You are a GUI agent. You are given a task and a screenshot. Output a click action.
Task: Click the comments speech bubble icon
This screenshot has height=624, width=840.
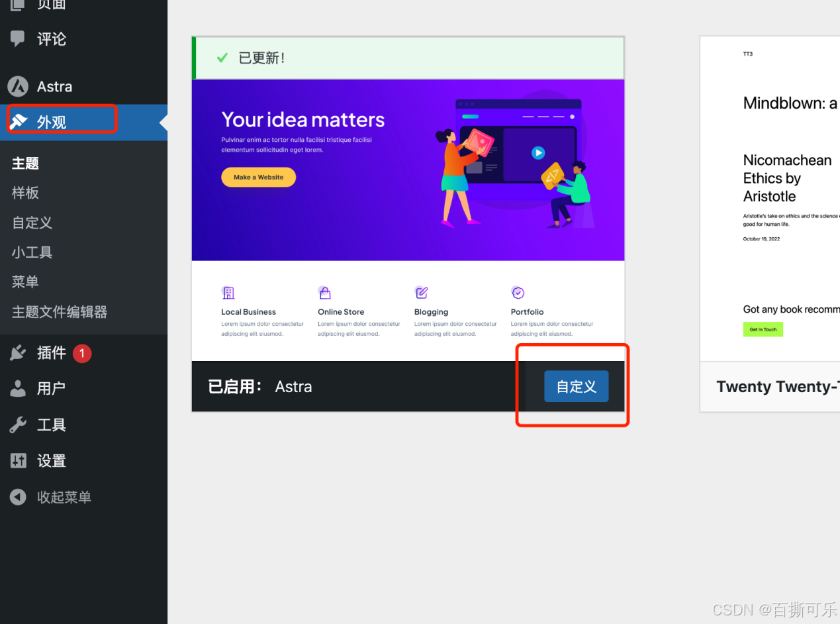click(x=18, y=38)
